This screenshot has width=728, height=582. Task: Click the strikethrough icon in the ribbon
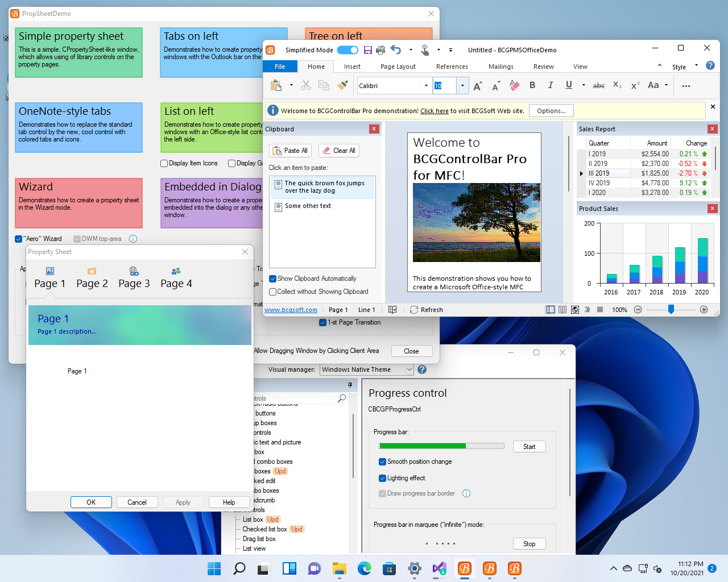point(598,85)
